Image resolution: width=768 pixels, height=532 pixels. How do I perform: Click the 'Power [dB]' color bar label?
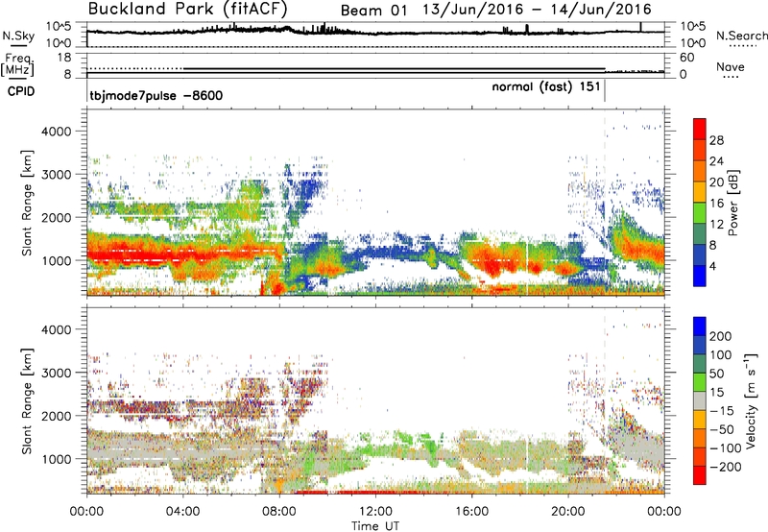[x=732, y=203]
